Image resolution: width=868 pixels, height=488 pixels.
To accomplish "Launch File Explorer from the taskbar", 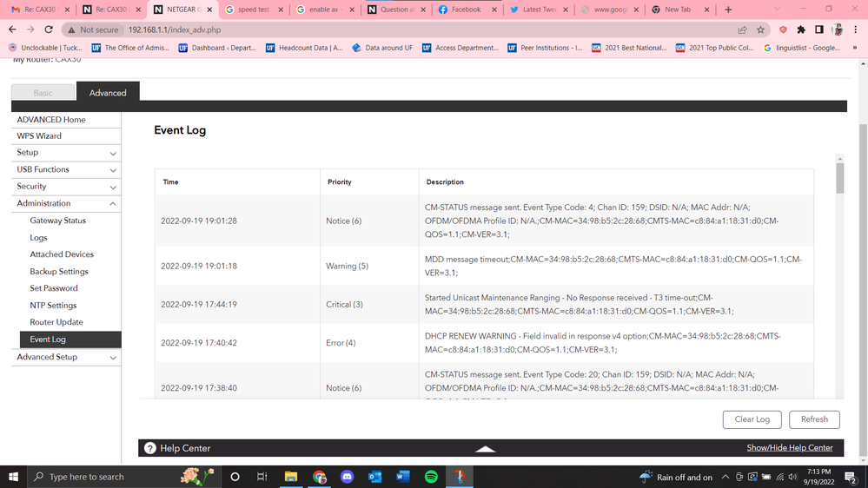I will coord(290,477).
